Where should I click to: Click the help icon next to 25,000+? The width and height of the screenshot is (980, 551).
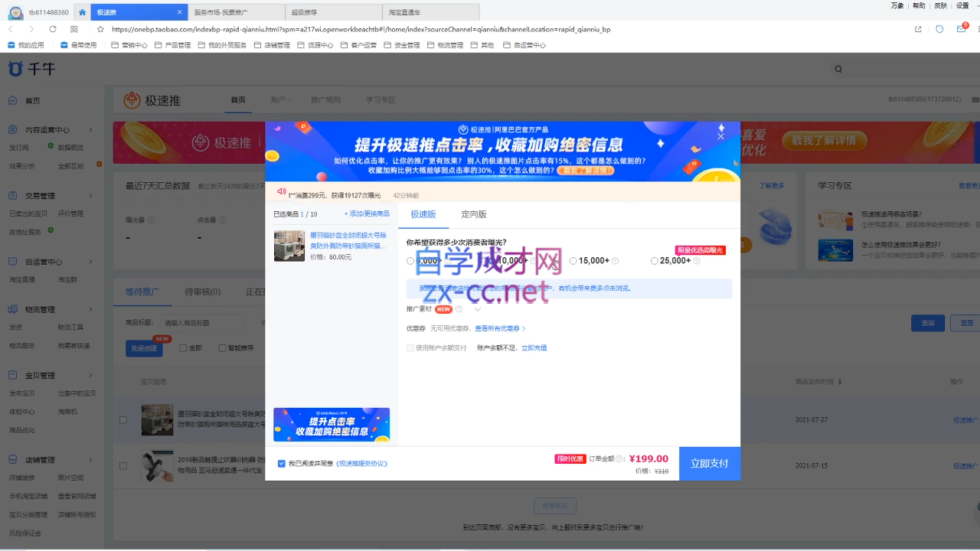(696, 261)
